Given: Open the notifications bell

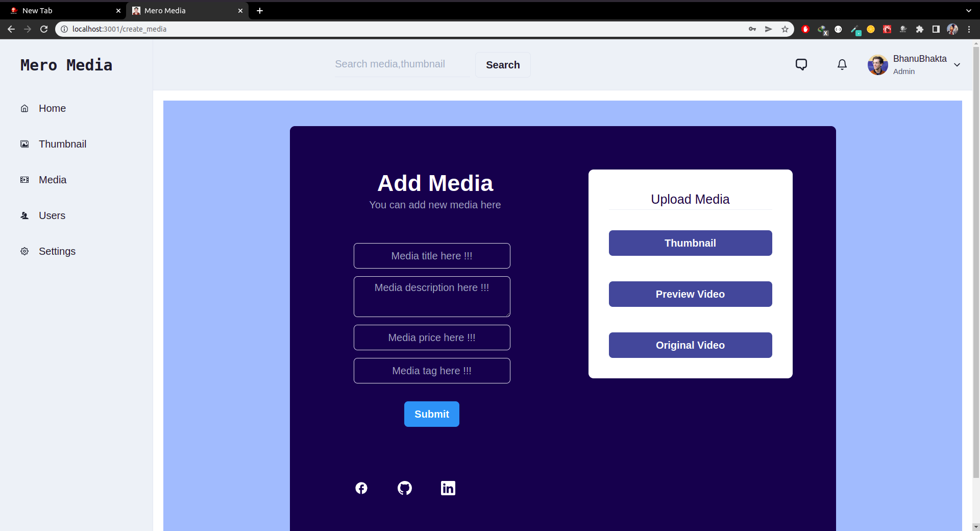Looking at the screenshot, I should [842, 64].
